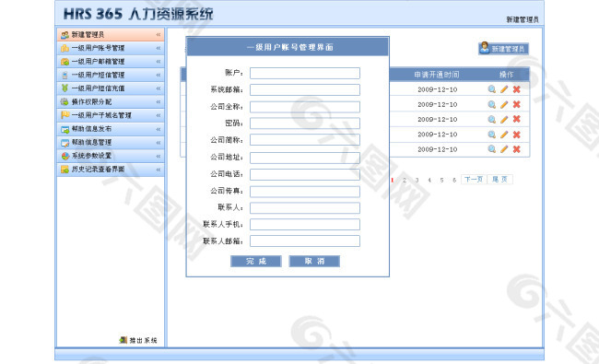Screen dimensions: 599x364
Task: Go to 下一页 in pagination
Action: [474, 180]
